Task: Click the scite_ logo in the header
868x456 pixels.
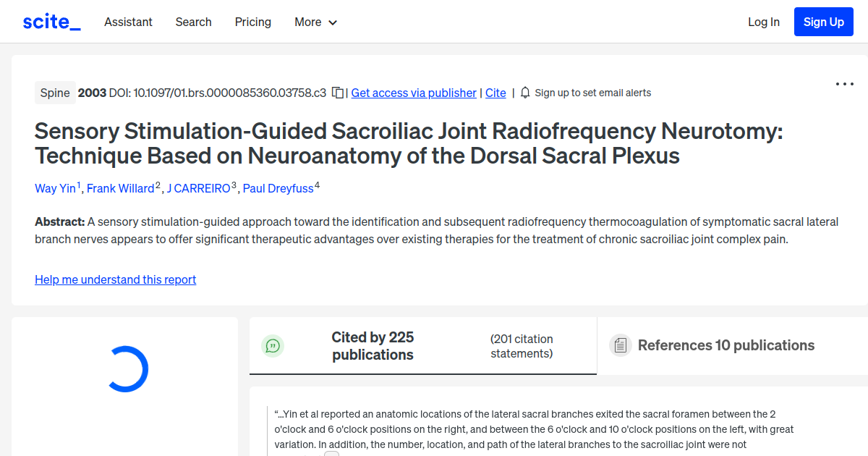Action: (51, 21)
